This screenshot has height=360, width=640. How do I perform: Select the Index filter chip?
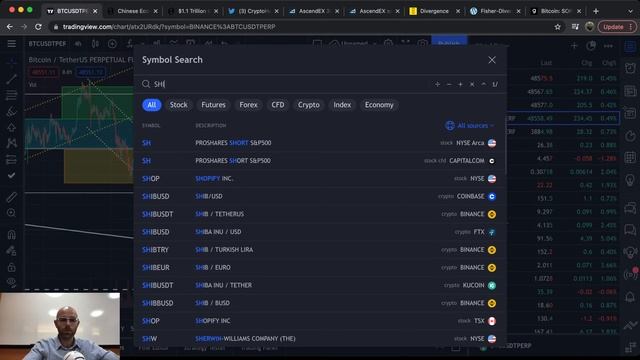[342, 105]
